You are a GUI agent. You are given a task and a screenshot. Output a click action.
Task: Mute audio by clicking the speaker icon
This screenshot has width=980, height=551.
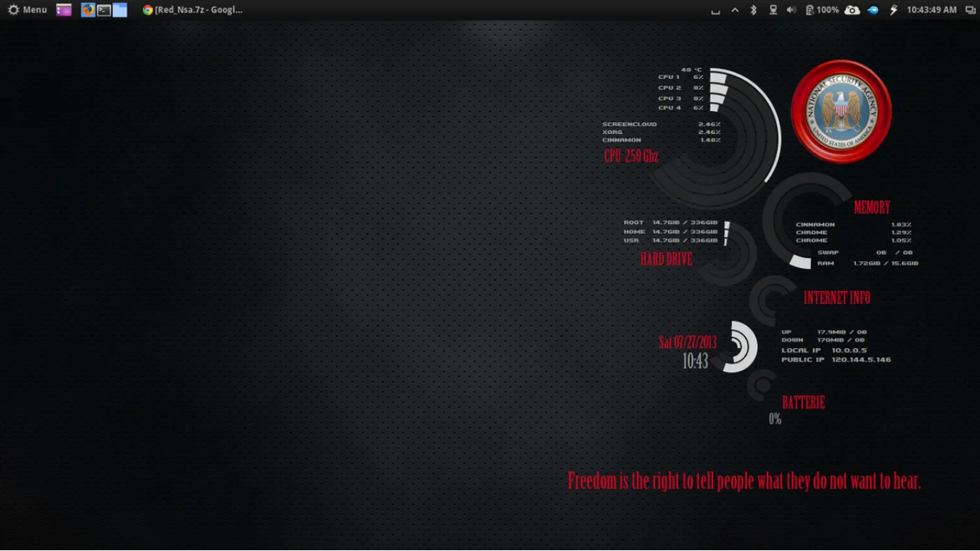tap(791, 10)
